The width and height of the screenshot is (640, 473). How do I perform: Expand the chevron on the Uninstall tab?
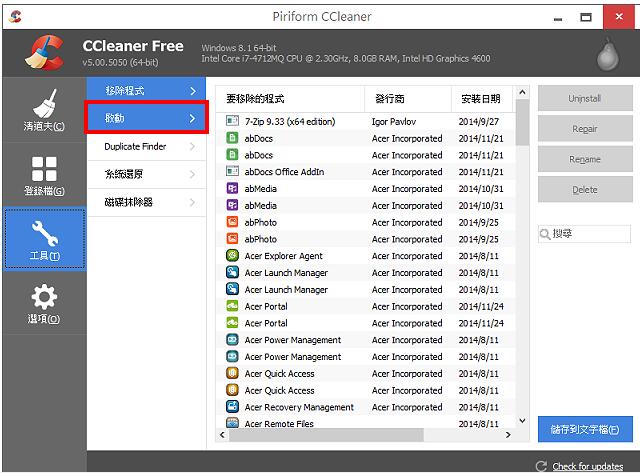click(193, 91)
